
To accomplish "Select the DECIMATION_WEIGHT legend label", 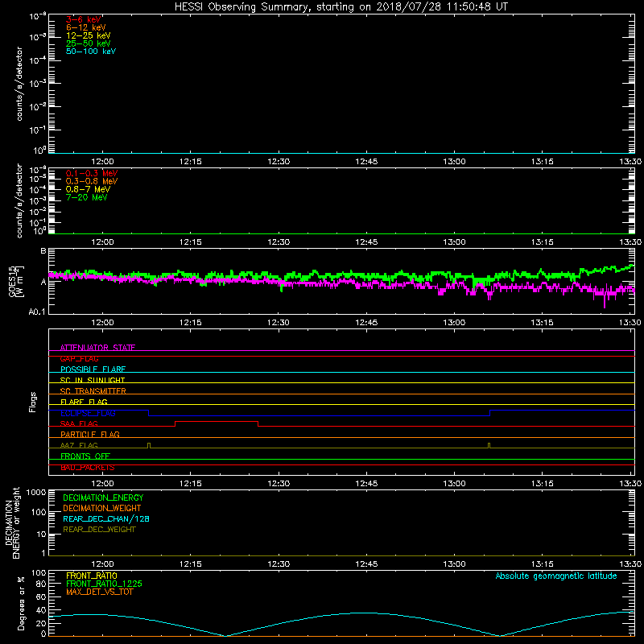I will [x=102, y=508].
